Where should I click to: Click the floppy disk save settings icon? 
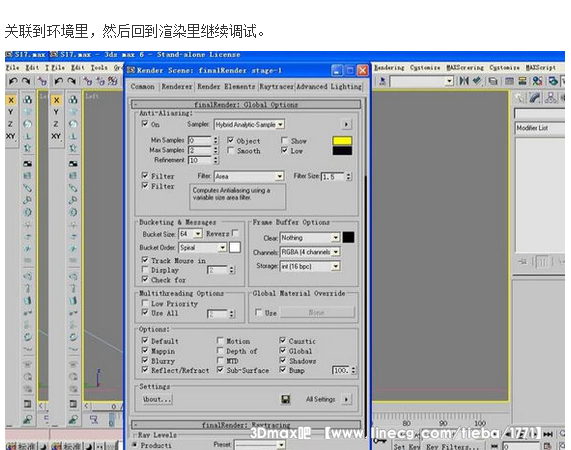[286, 399]
